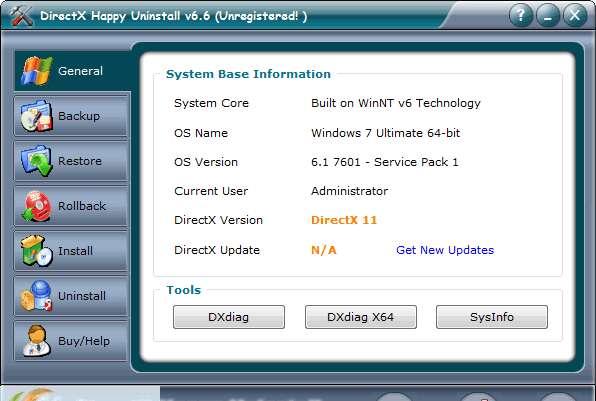Viewport: 596px width, 401px height.
Task: Click the 'Tools' group heading
Action: 184,290
